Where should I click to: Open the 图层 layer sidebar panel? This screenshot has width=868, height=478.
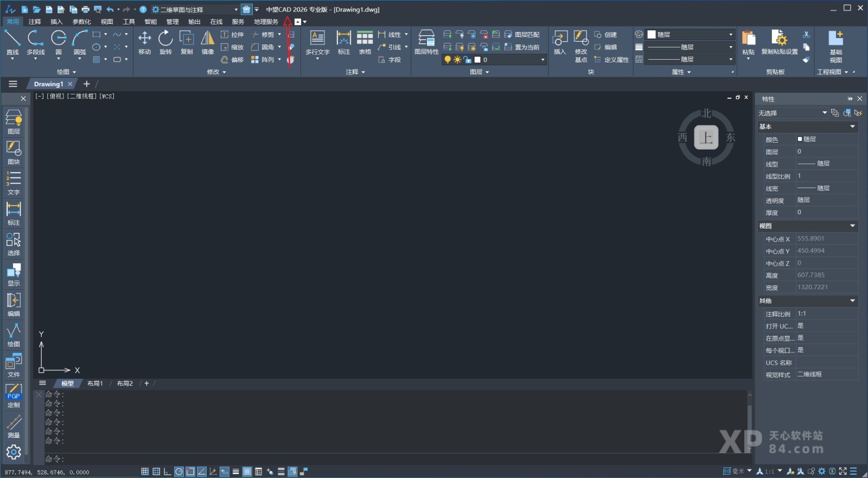(14, 122)
